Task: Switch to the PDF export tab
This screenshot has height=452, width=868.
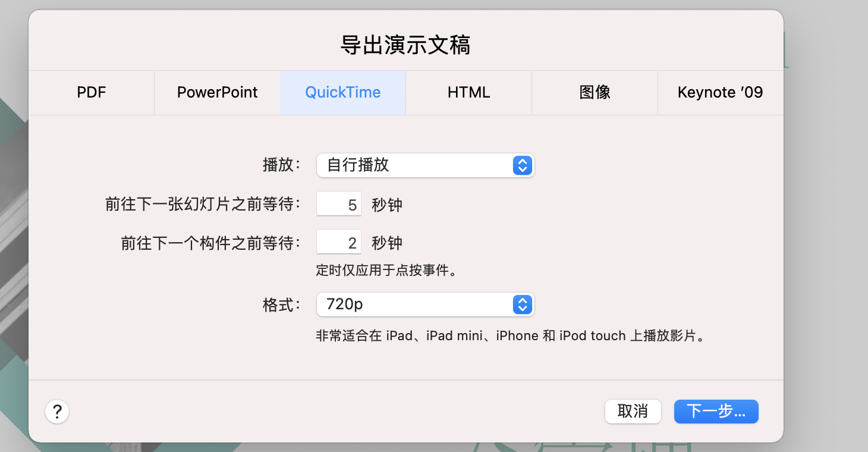Action: 92,93
